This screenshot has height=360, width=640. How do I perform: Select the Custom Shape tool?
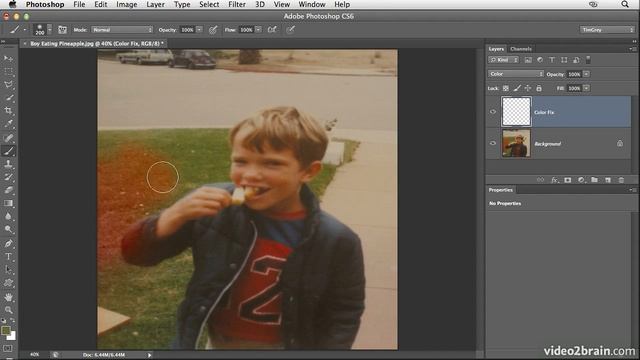click(x=8, y=283)
